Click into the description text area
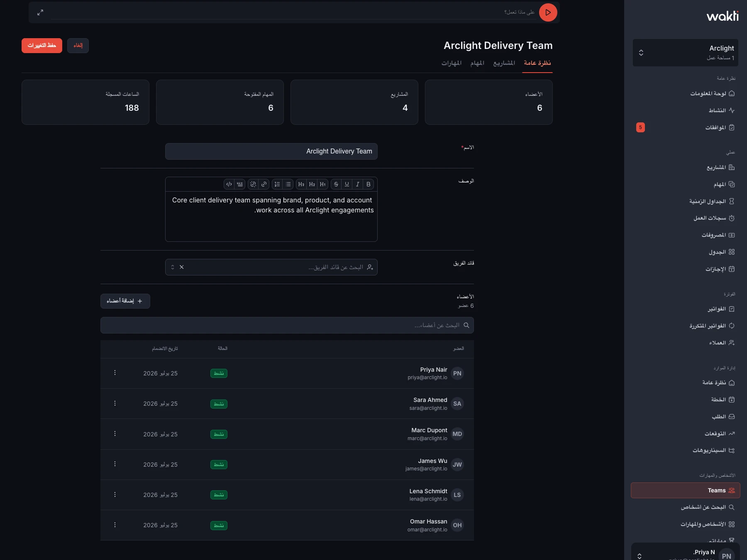Image resolution: width=747 pixels, height=560 pixels. pyautogui.click(x=271, y=217)
